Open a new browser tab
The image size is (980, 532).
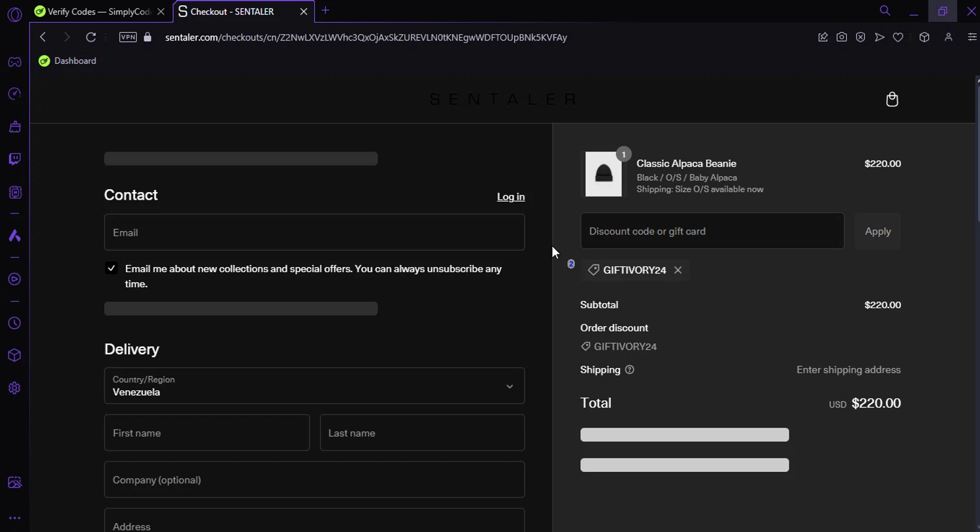tap(325, 10)
